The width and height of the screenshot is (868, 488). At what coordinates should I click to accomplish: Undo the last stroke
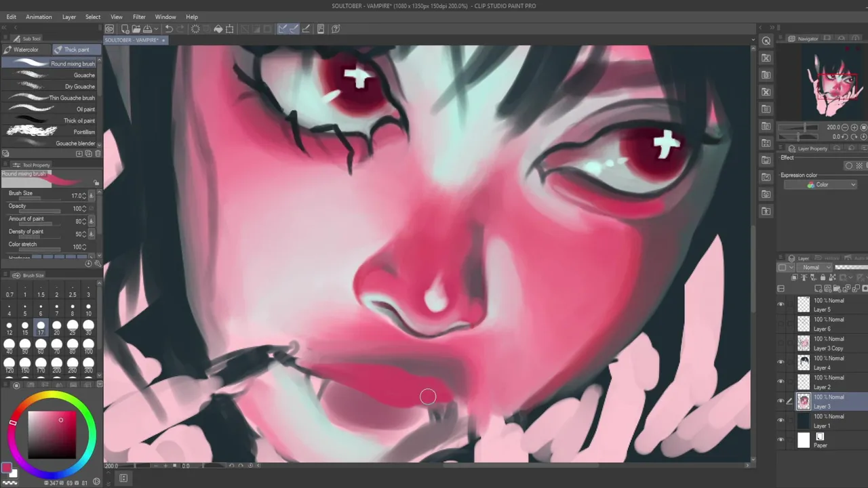(169, 29)
